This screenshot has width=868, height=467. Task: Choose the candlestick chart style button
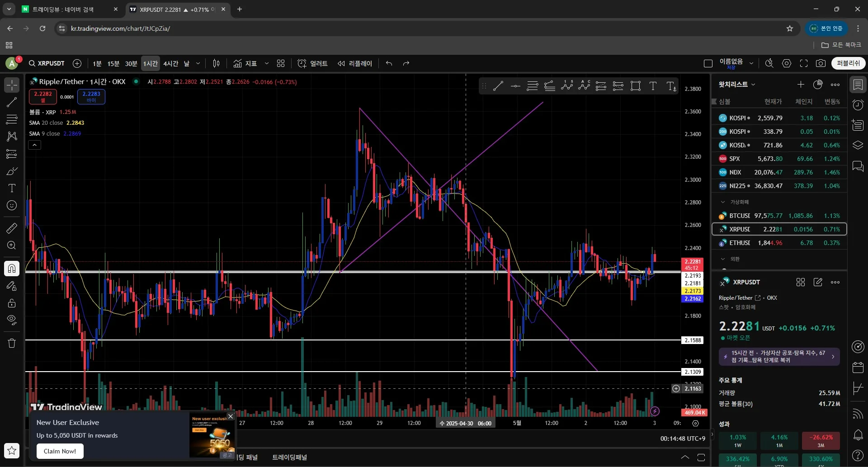(217, 63)
